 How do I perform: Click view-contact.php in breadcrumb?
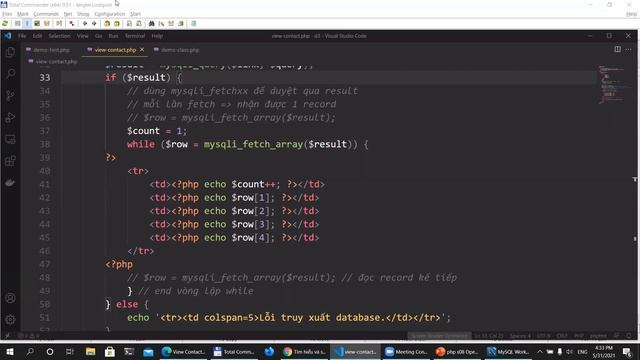(x=56, y=62)
